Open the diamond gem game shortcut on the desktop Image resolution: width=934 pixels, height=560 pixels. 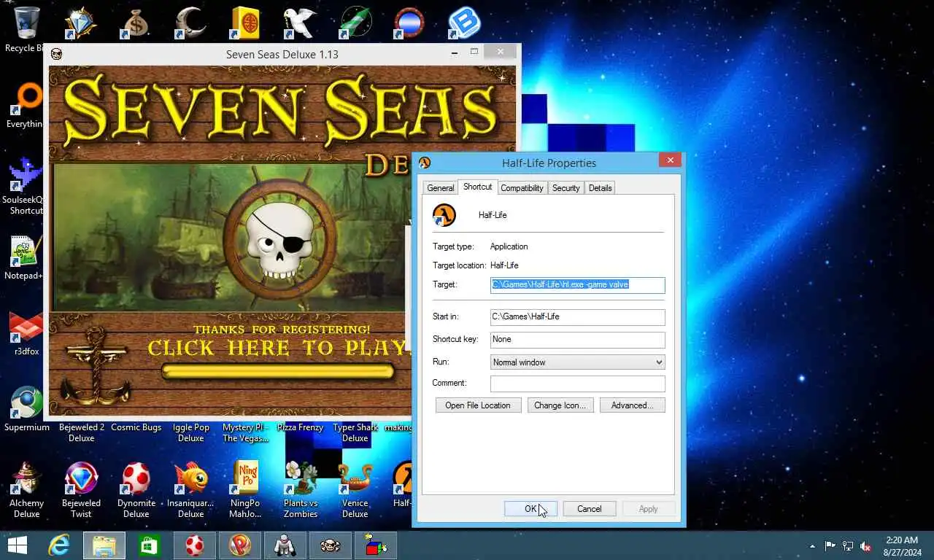click(x=81, y=23)
